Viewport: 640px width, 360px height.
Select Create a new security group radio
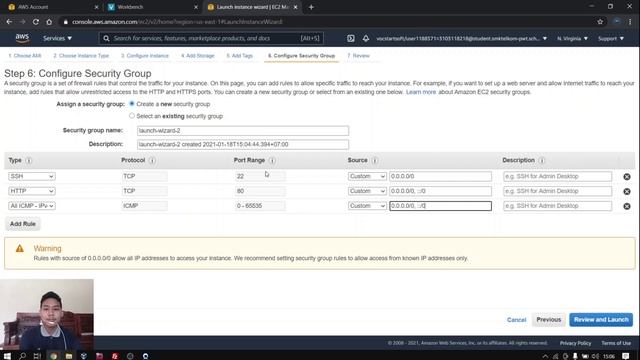coord(132,104)
